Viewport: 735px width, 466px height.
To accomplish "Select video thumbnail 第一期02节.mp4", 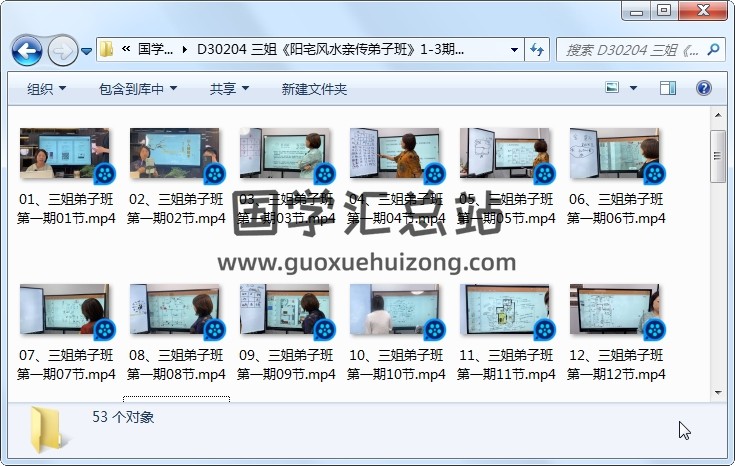I will [x=174, y=154].
